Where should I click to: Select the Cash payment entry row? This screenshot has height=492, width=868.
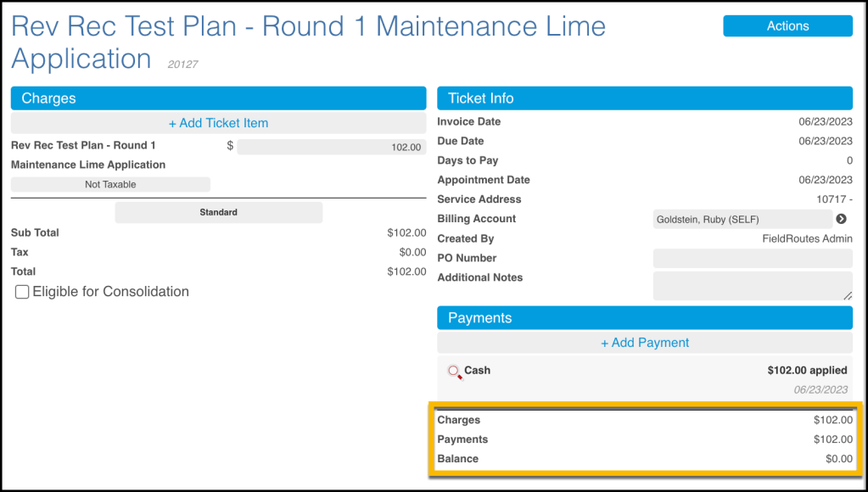click(x=644, y=378)
